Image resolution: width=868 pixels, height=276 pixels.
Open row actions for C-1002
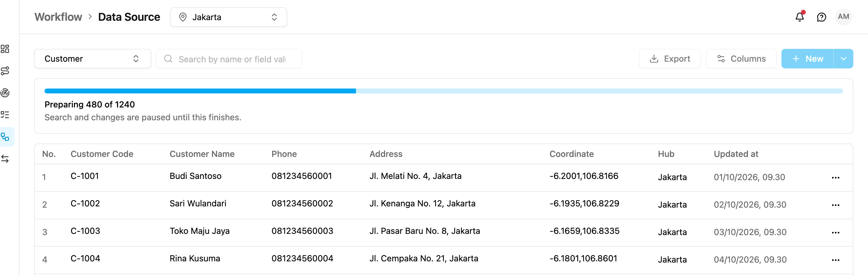click(x=835, y=205)
